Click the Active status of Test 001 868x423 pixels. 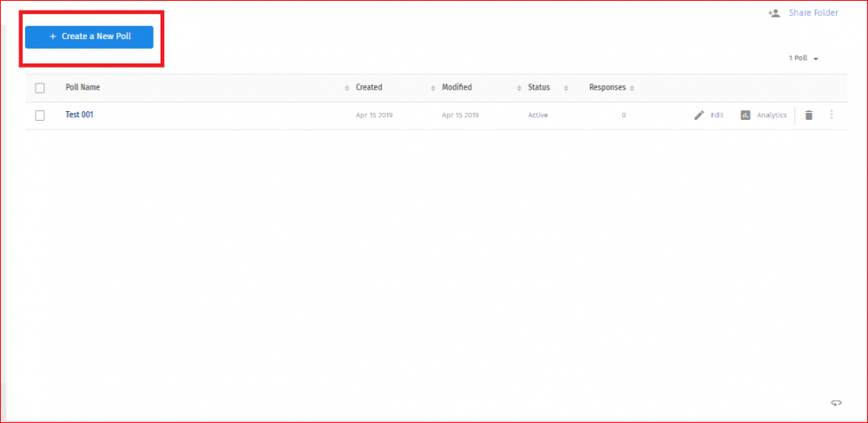click(x=537, y=116)
